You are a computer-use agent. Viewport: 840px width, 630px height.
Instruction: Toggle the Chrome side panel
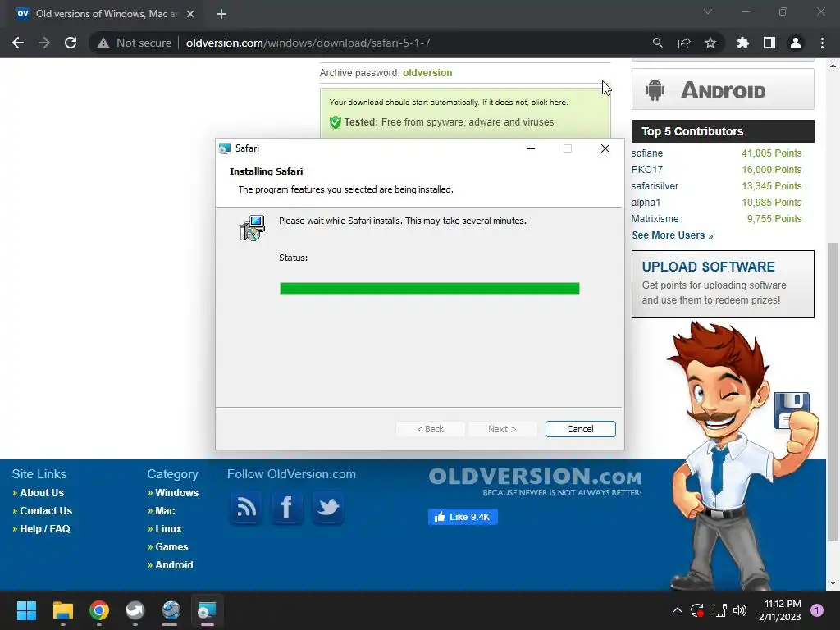[769, 43]
